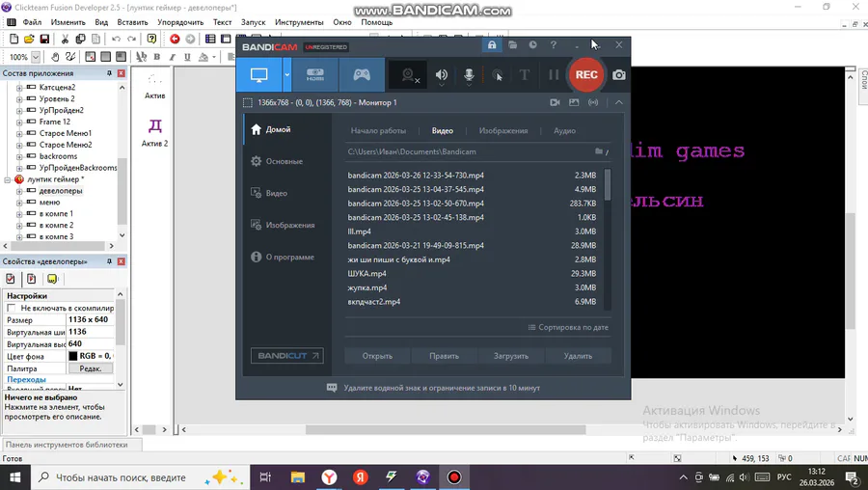Open Видео settings in Bandicam sidebar

point(287,193)
